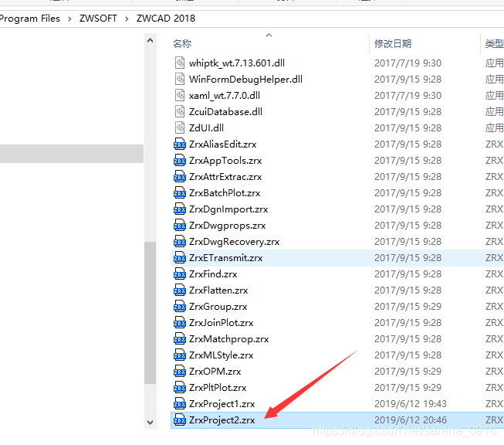Click the whiptk_wt.7.13.601.dll file icon
Screen dimensions: 504x445
[x=180, y=63]
